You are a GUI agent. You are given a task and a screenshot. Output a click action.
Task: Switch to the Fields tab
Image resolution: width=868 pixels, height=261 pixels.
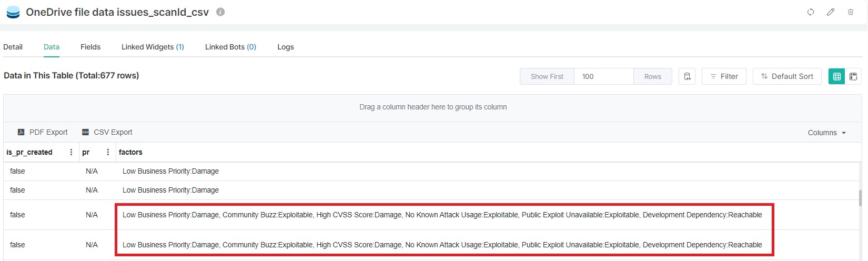click(x=90, y=47)
